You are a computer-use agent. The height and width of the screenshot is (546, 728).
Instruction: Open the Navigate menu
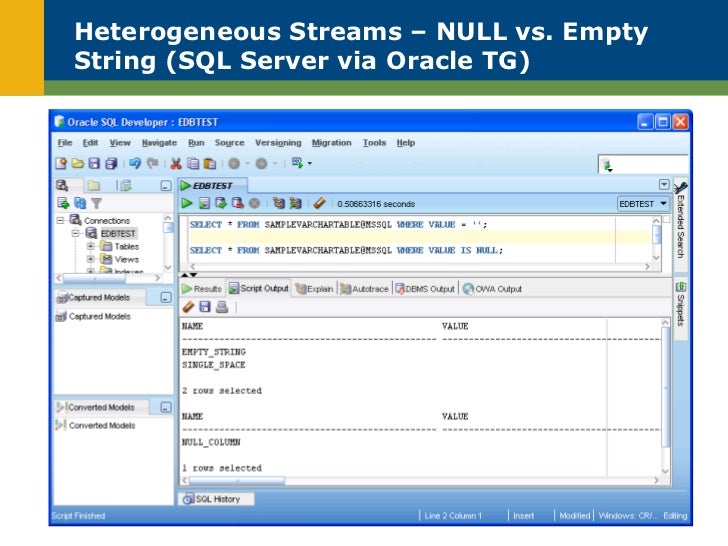159,143
